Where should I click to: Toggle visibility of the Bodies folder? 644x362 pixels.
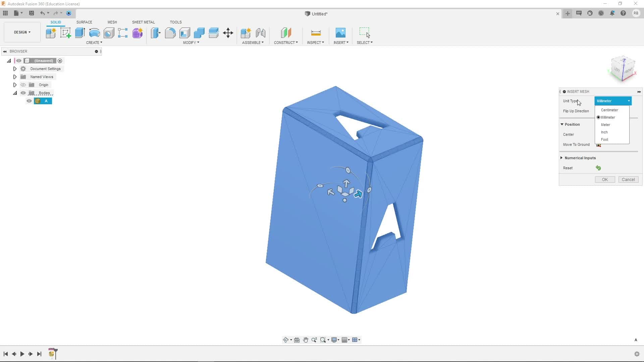23,93
